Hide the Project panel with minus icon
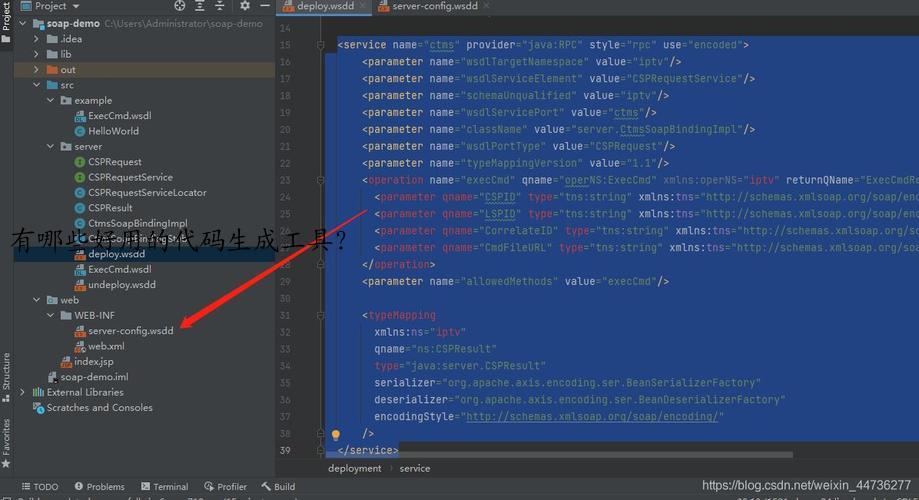Screen dimensions: 919x500 click(263, 6)
